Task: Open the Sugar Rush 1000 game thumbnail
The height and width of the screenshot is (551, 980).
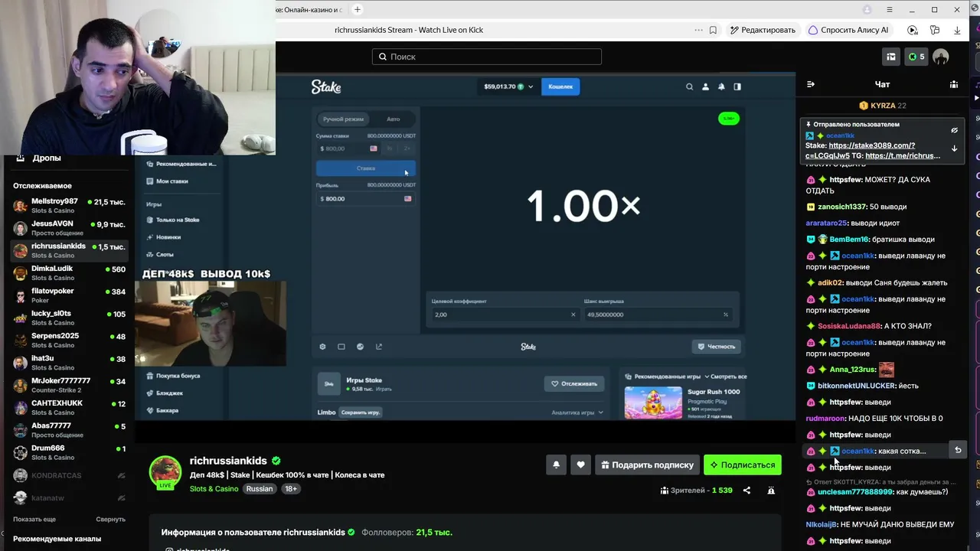Action: tap(653, 403)
